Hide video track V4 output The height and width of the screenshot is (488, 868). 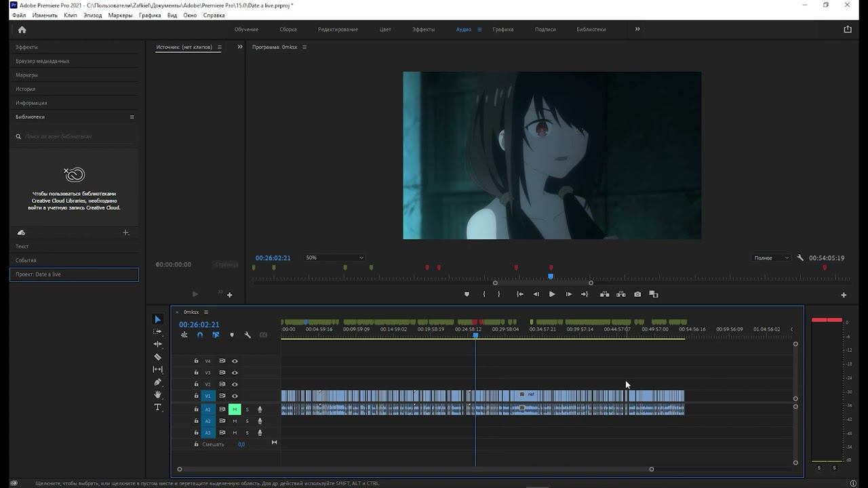point(235,361)
